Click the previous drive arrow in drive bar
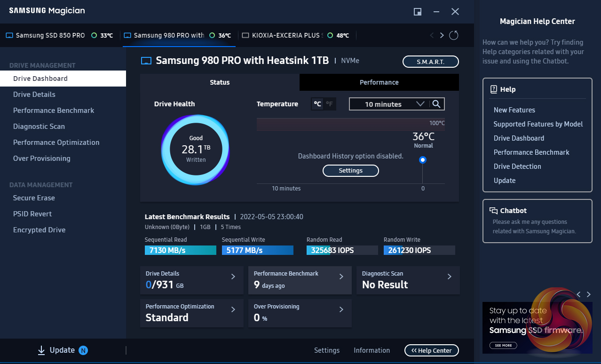The width and height of the screenshot is (601, 364). point(432,35)
